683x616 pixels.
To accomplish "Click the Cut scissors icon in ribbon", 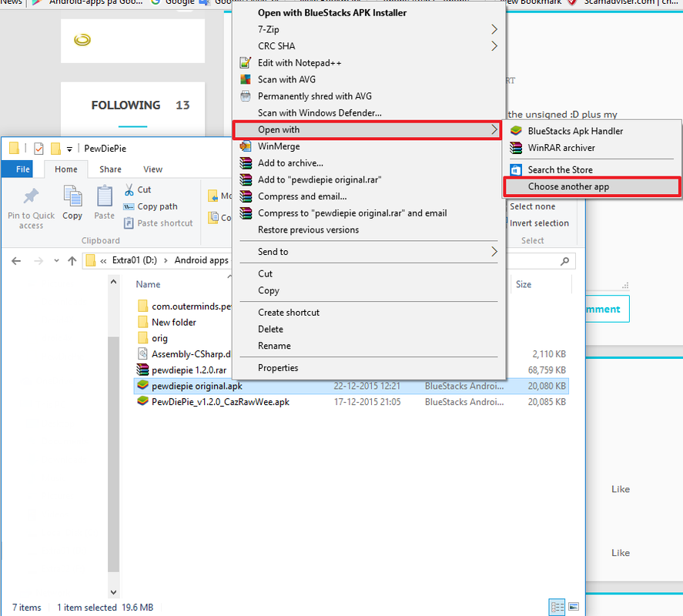I will point(129,189).
